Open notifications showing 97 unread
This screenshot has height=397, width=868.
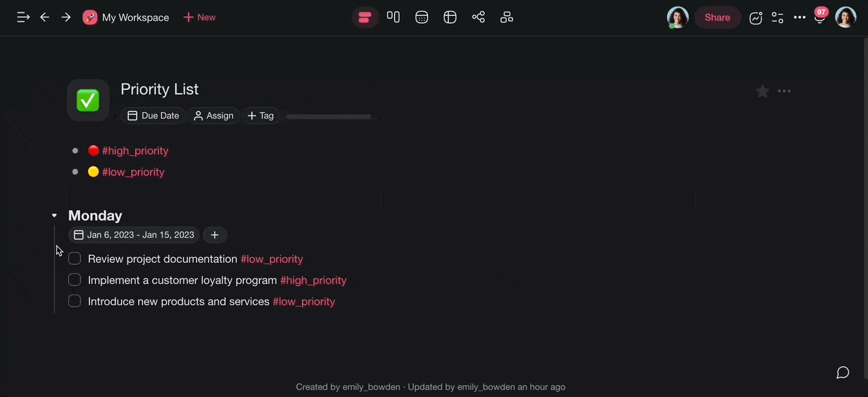click(x=820, y=17)
